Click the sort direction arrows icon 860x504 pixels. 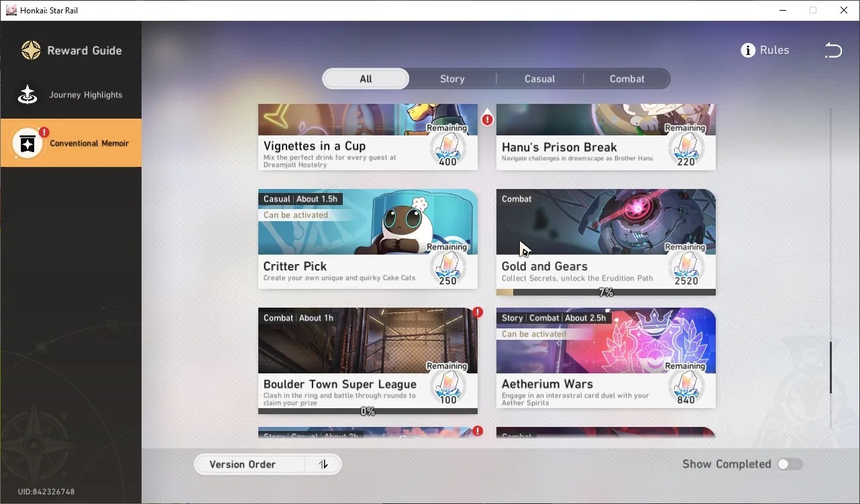tap(323, 464)
